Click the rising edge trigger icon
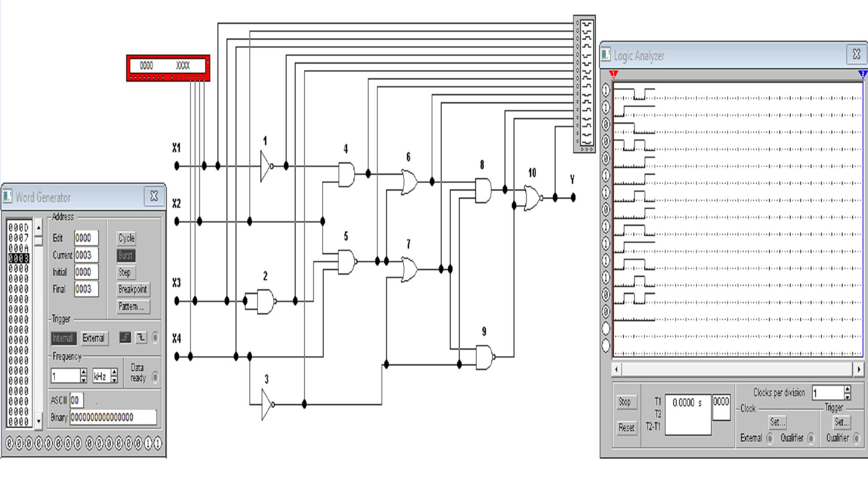The height and width of the screenshot is (488, 868). [125, 338]
